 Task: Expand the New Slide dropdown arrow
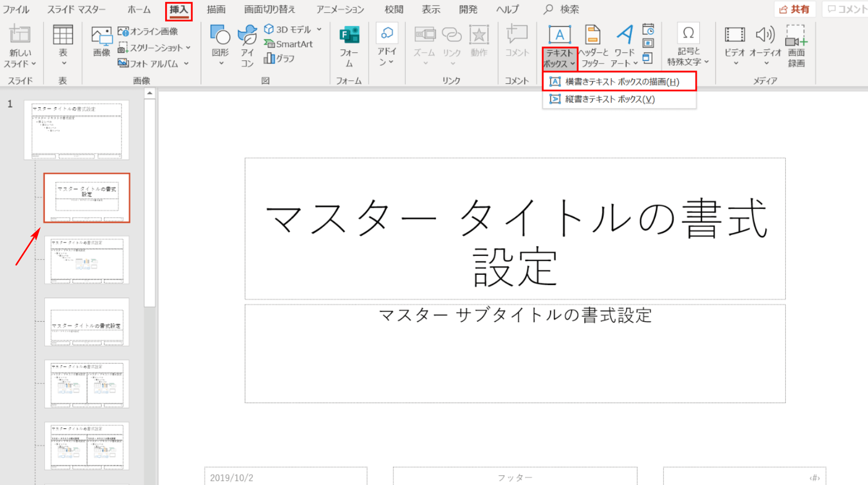[x=34, y=64]
